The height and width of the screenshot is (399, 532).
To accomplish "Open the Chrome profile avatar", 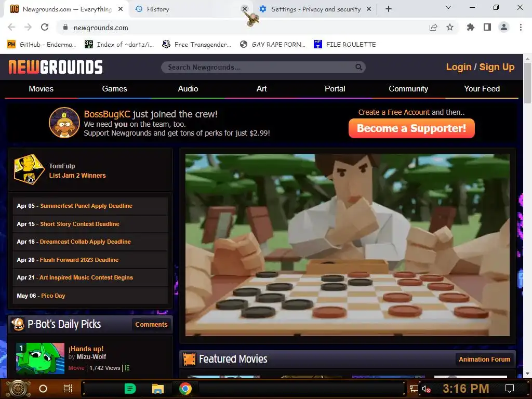I will pyautogui.click(x=504, y=28).
